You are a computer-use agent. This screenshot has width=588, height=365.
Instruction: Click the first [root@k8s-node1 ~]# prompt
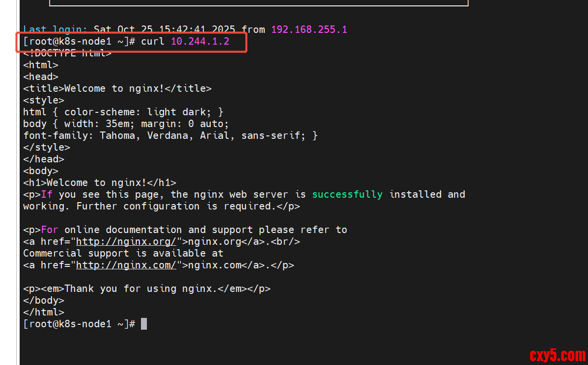(79, 41)
